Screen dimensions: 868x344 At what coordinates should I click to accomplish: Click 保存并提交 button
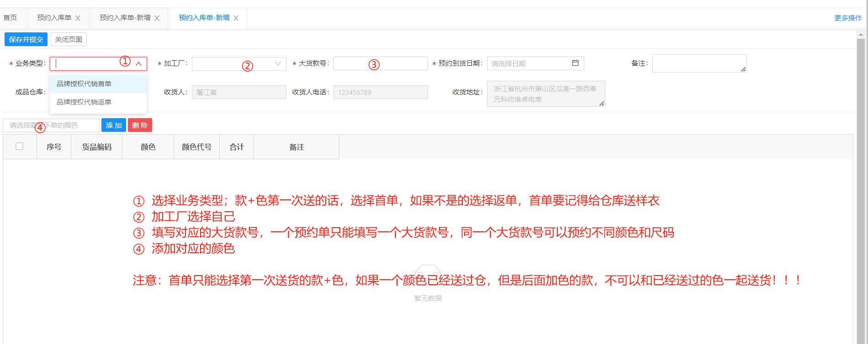[26, 40]
